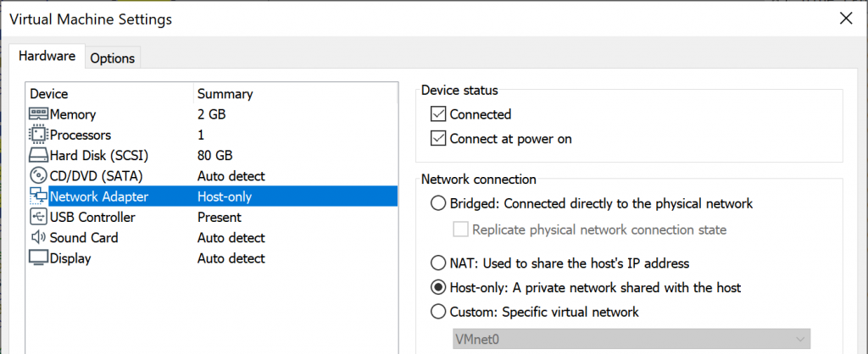Select the USB Controller icon
Screen dimensions: 868x354
pyautogui.click(x=39, y=218)
